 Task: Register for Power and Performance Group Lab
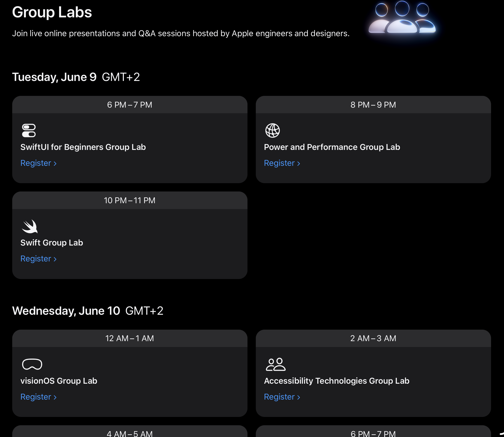point(282,163)
